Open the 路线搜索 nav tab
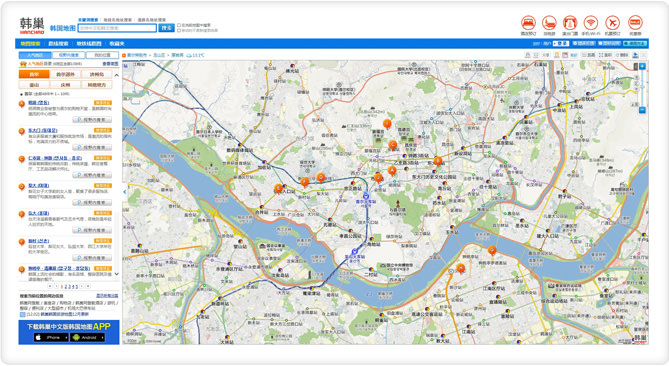 coord(58,44)
